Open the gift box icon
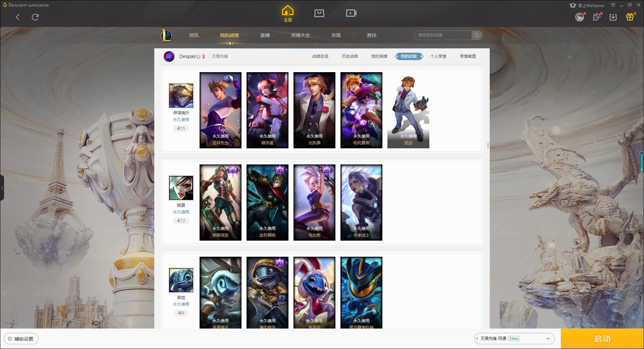 tap(630, 17)
